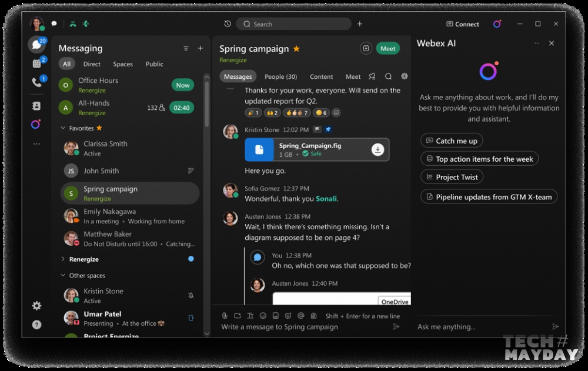Open space settings gear icon

(405, 76)
